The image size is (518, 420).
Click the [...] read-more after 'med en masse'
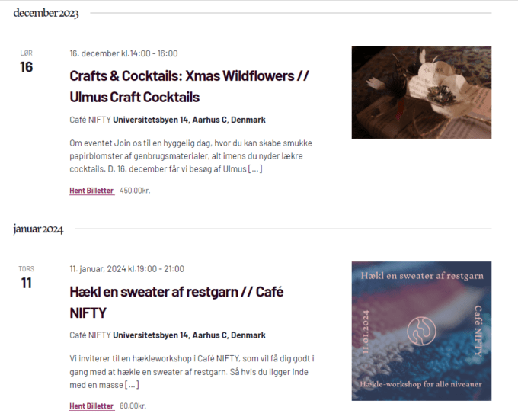[132, 385]
